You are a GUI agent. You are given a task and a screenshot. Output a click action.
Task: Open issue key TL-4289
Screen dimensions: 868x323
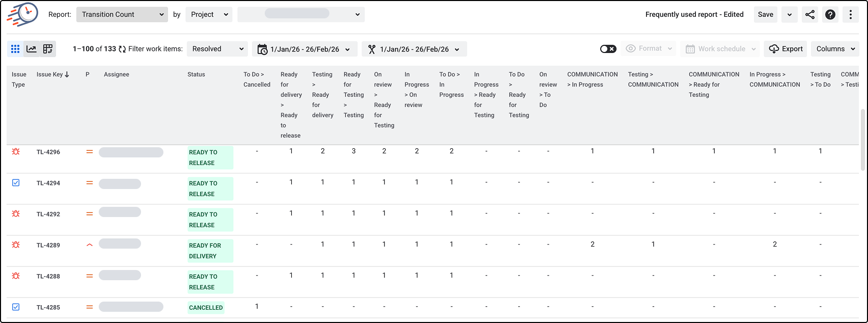[48, 245]
